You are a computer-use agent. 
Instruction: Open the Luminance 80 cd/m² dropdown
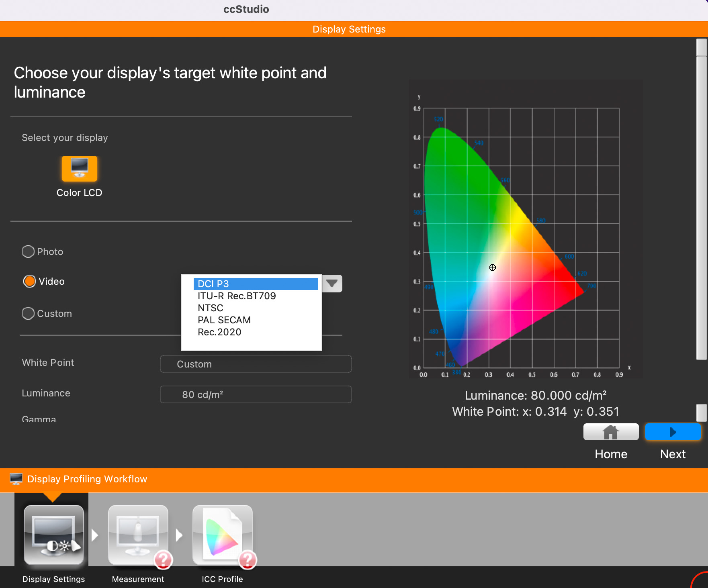(256, 394)
